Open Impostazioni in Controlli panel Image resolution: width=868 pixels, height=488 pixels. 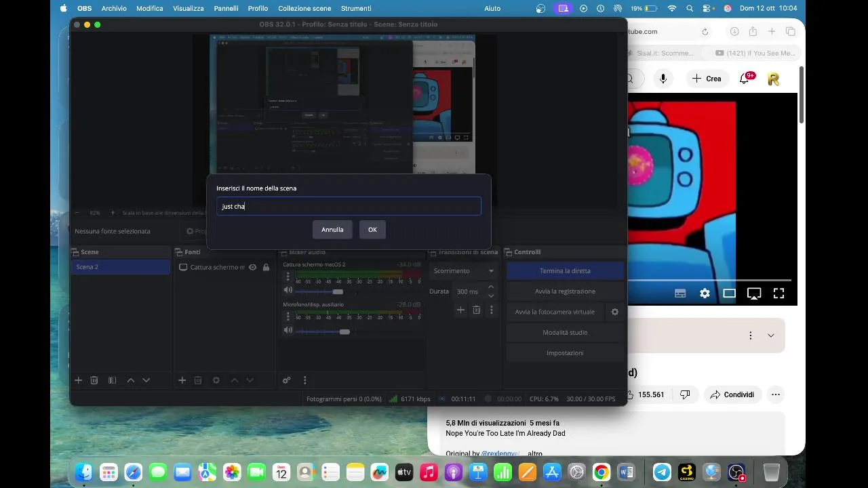point(565,353)
